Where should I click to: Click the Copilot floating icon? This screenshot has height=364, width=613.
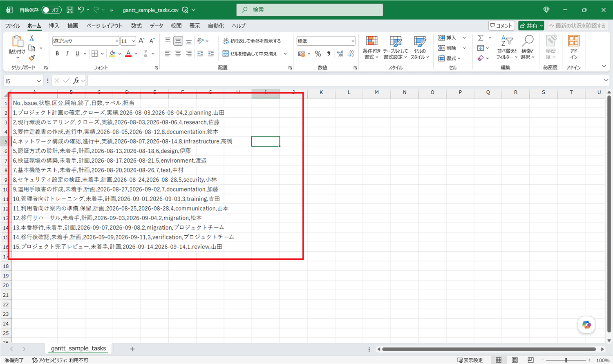[586, 325]
